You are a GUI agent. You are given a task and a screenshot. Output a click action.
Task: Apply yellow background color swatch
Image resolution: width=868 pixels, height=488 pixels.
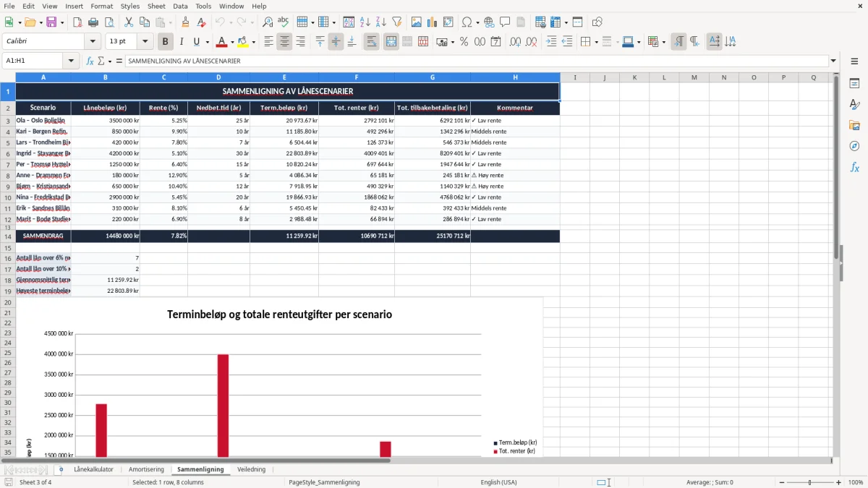click(243, 42)
